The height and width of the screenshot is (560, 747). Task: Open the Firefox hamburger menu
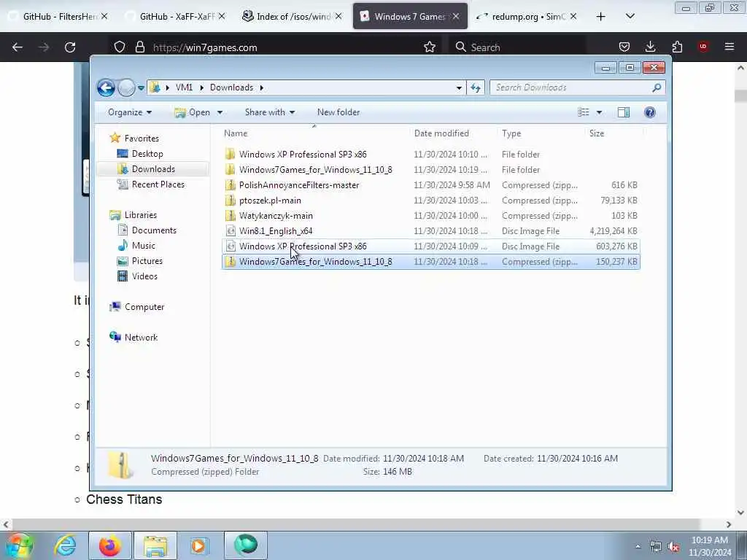(729, 47)
